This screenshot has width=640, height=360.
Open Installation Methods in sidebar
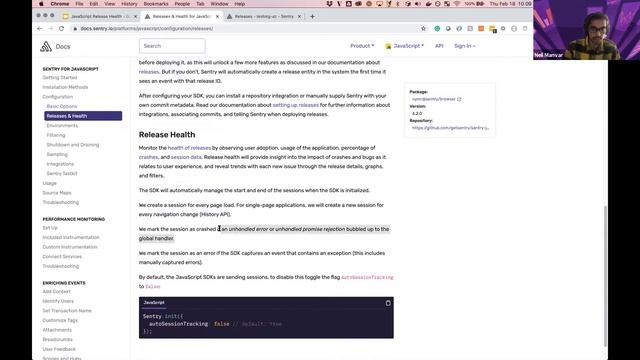65,87
